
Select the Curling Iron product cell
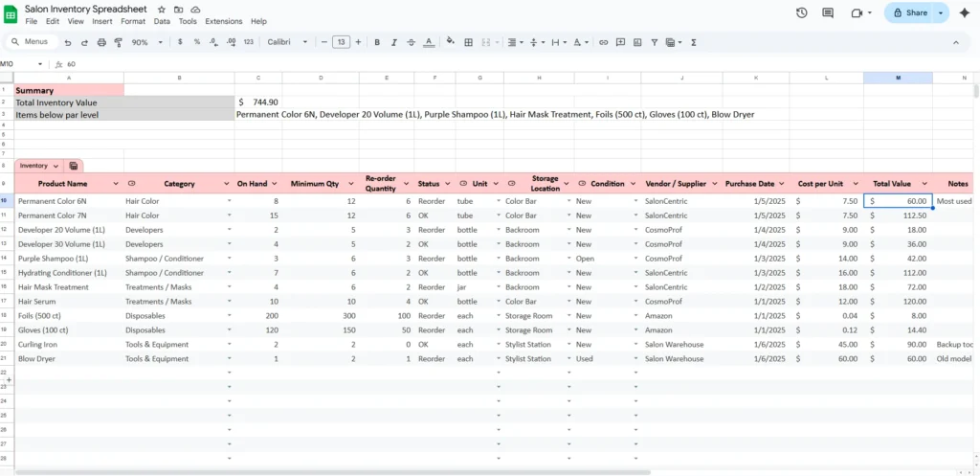pyautogui.click(x=69, y=345)
